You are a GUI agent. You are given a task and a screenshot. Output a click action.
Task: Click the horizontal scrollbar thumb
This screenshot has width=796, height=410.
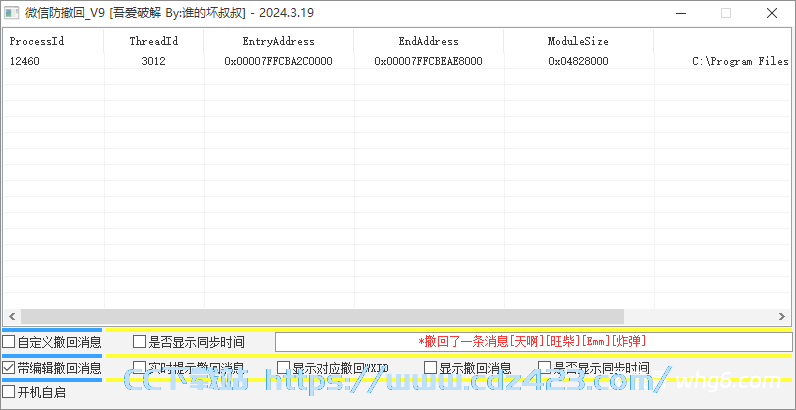click(322, 316)
